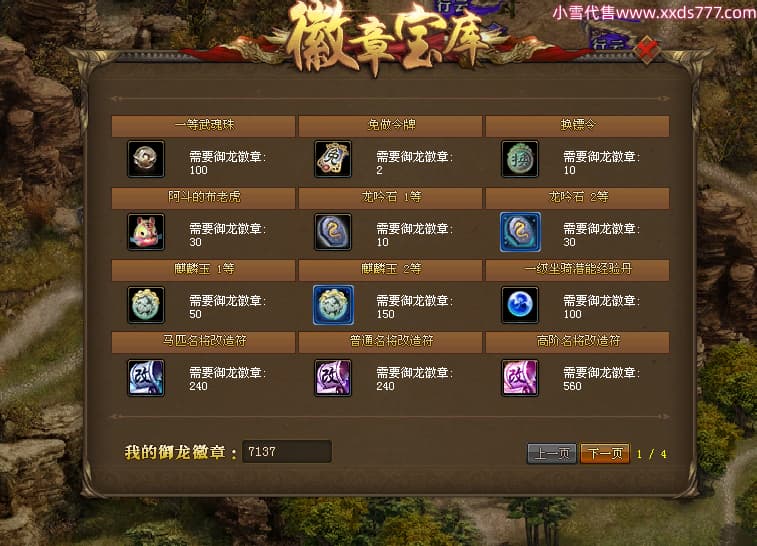Click the 龙吟石 2等 highlighted stone icon
The width and height of the screenshot is (757, 546).
point(520,232)
